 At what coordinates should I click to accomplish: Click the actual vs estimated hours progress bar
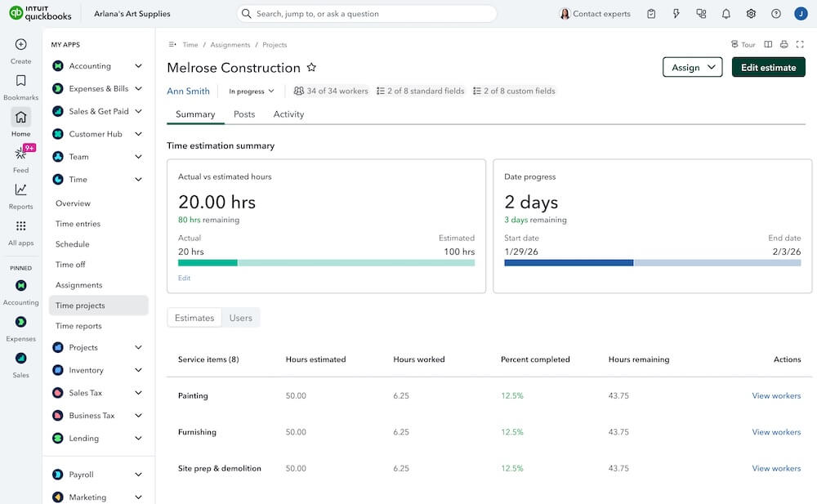point(326,263)
